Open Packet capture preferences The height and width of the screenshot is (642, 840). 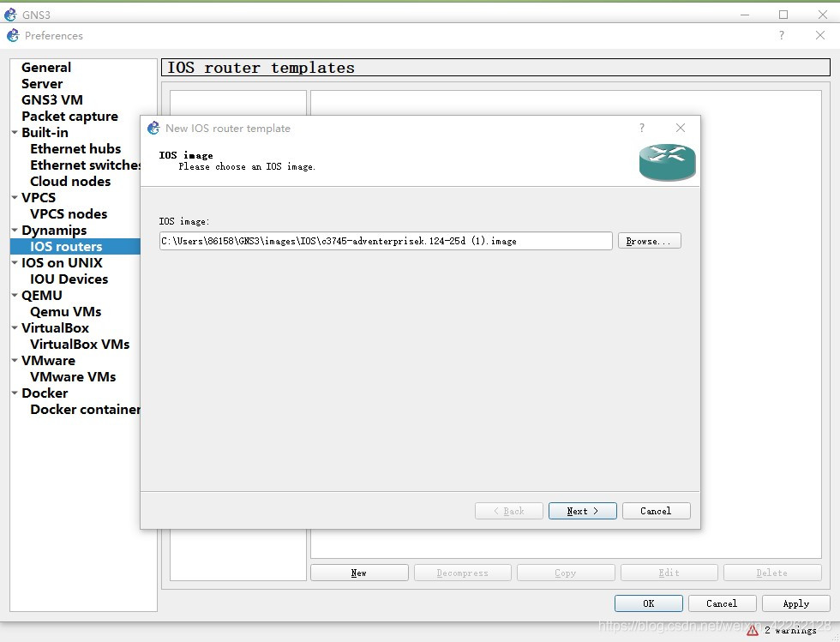point(69,117)
